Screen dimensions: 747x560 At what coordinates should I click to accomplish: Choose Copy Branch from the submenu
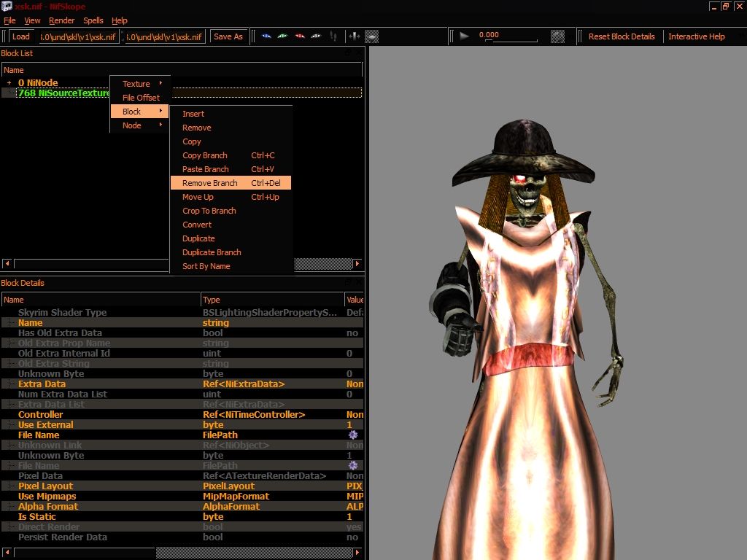231,155
